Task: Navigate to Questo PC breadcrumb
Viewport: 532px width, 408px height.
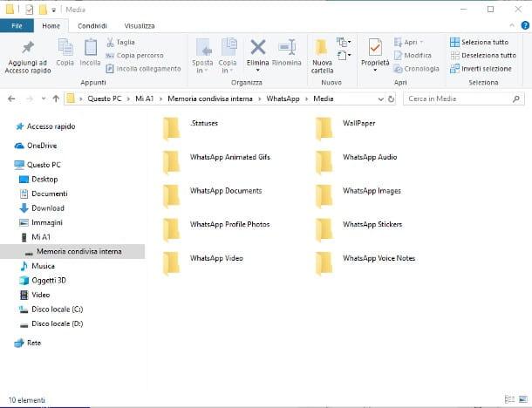Action: point(104,99)
